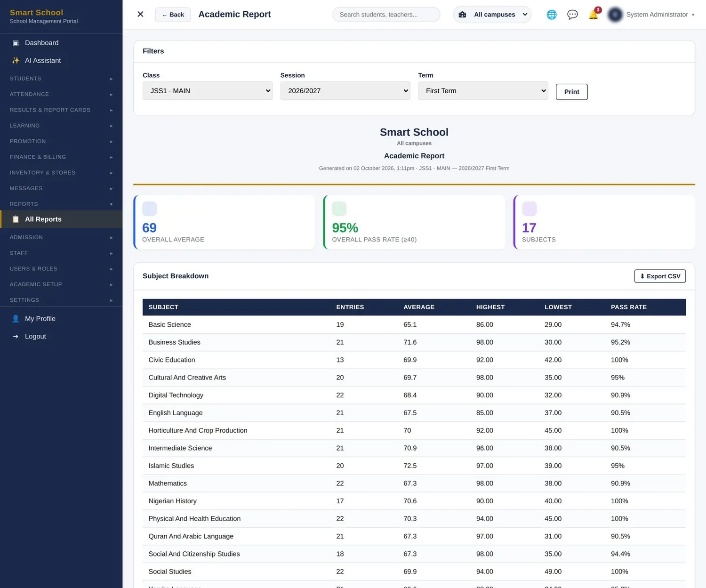Open the Promotion sidebar menu
Screen dimensions: 706x588
coord(61,141)
